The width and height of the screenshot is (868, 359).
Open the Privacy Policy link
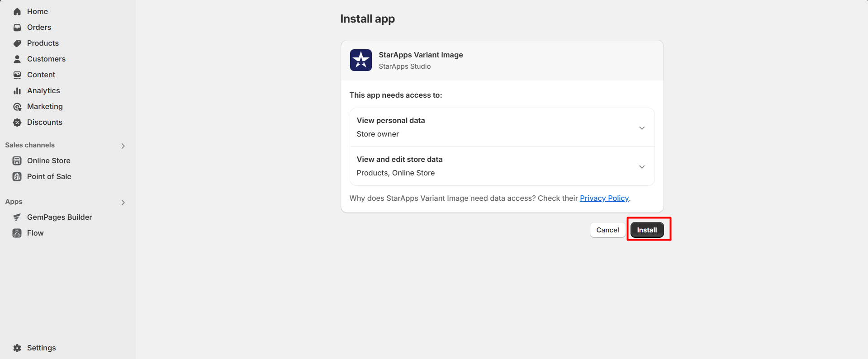(604, 198)
